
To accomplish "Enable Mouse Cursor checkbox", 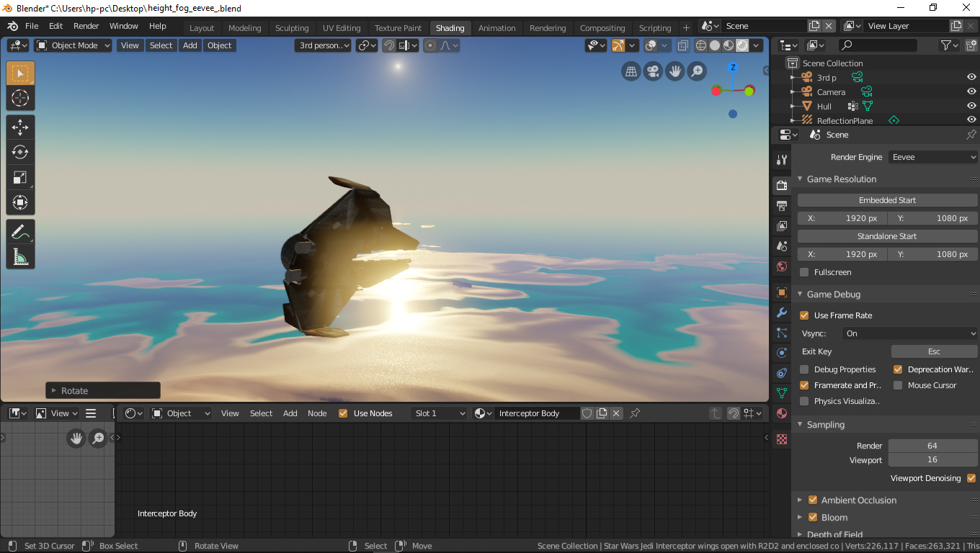I will [x=898, y=385].
